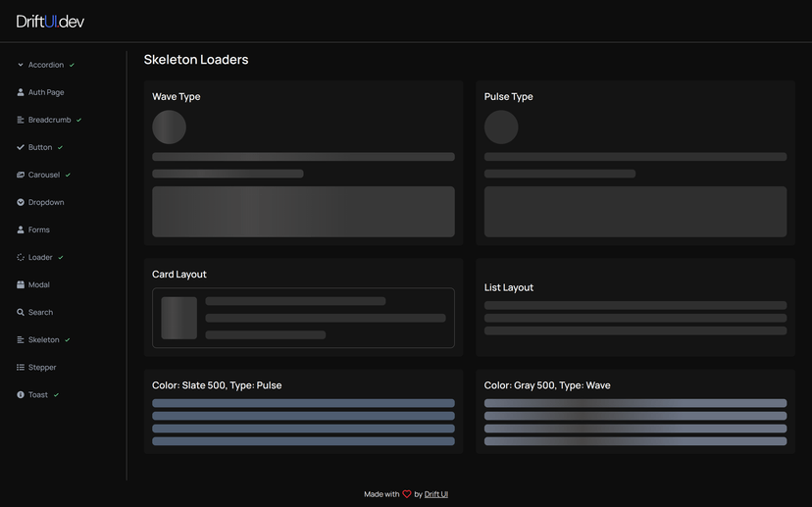
Task: Click the Auth Page user icon
Action: 21,92
